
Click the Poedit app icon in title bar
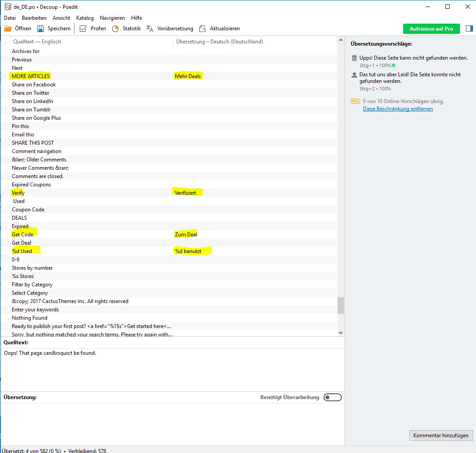[x=7, y=7]
